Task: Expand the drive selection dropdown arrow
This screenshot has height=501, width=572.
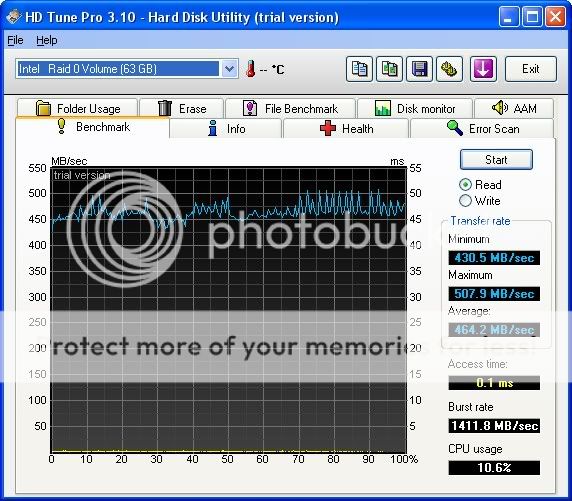Action: point(229,69)
